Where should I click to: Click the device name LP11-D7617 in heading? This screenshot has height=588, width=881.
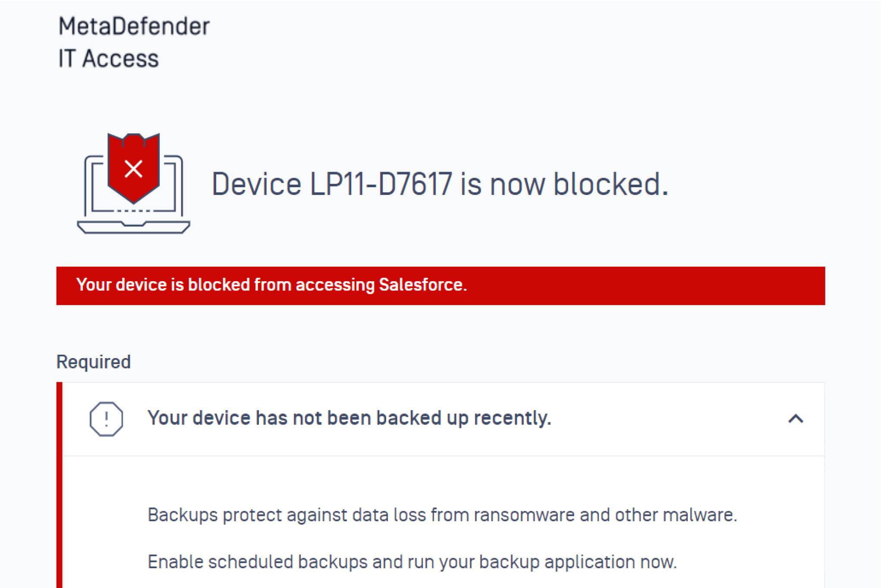click(x=381, y=184)
